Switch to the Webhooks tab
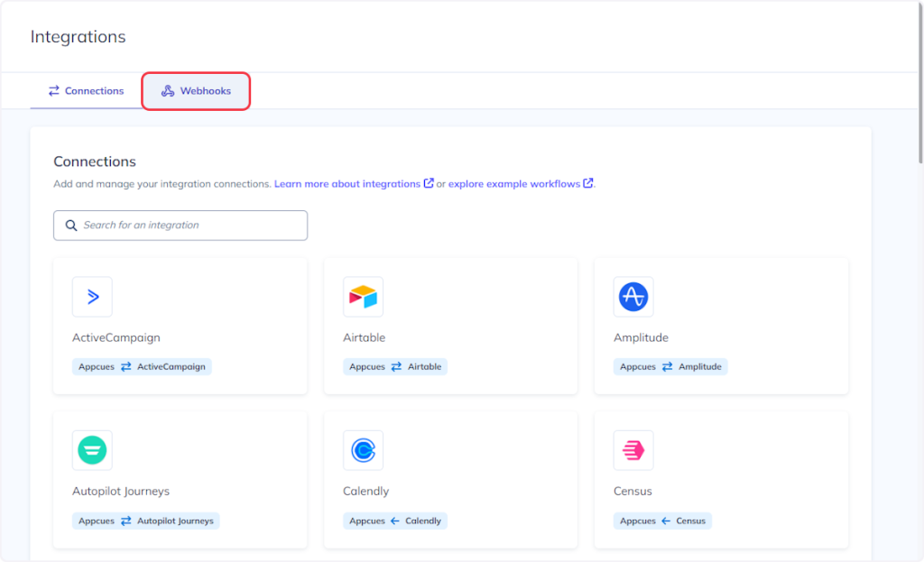This screenshot has height=562, width=924. (x=196, y=91)
